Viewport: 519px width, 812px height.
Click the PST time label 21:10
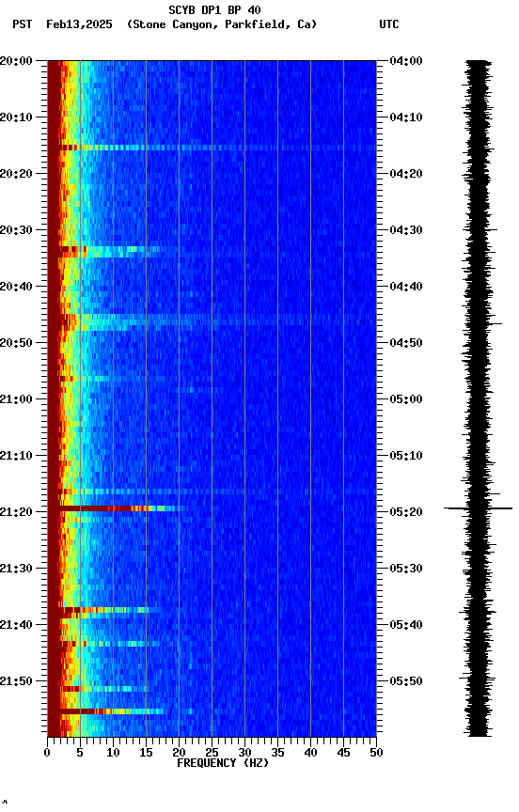coord(16,456)
